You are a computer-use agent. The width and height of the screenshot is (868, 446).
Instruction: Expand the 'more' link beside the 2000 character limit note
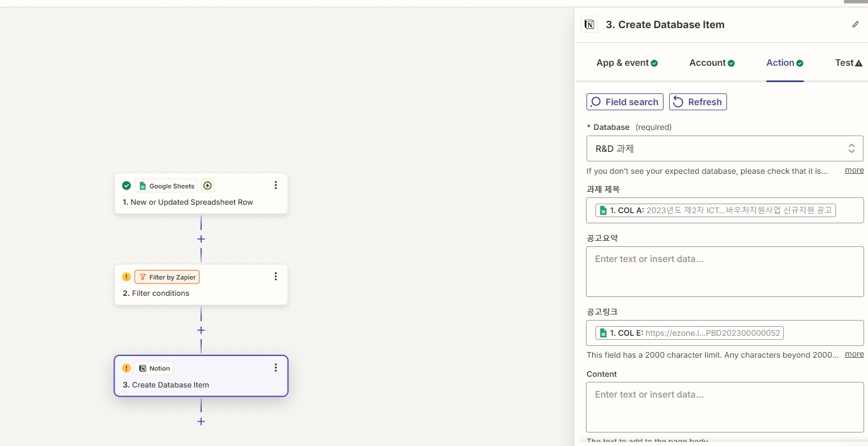[x=855, y=354]
